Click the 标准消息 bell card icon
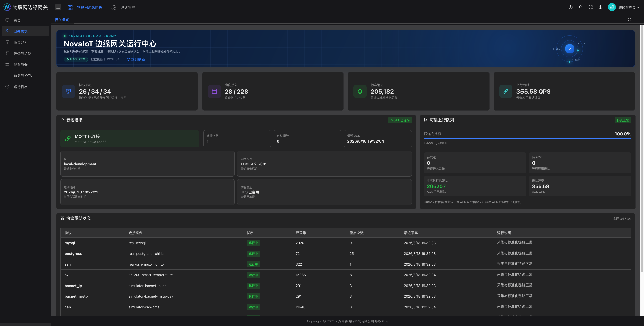 [x=360, y=91]
